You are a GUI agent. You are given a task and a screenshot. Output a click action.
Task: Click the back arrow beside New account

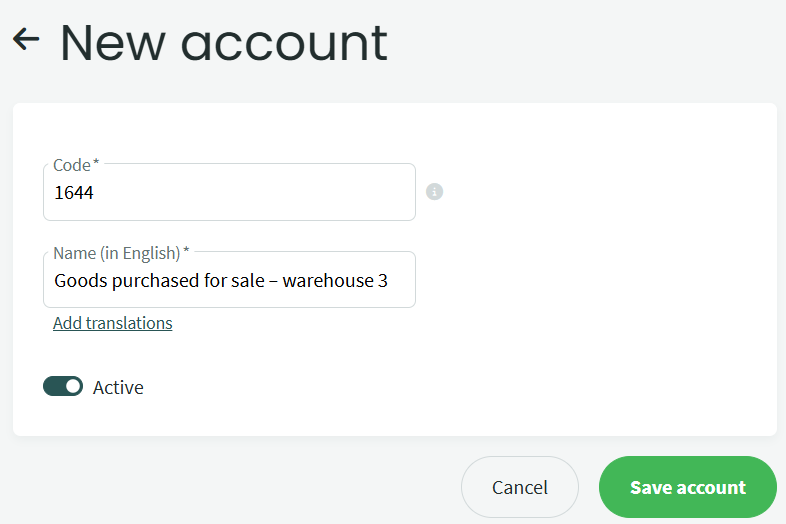point(26,40)
